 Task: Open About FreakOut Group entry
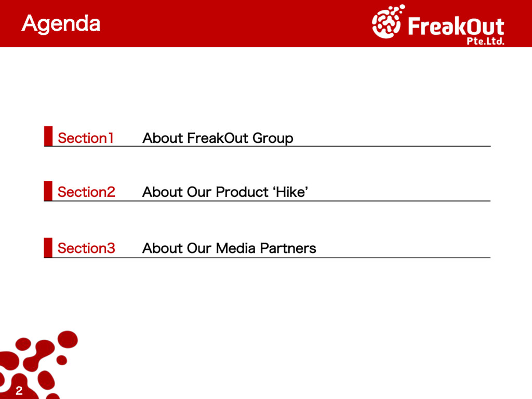218,138
